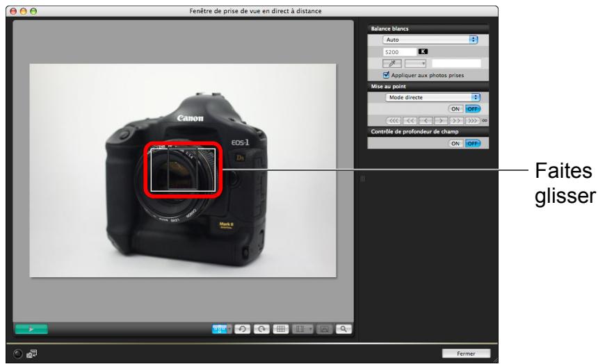Click the Contrôle de profondeur de champ header

(428, 131)
